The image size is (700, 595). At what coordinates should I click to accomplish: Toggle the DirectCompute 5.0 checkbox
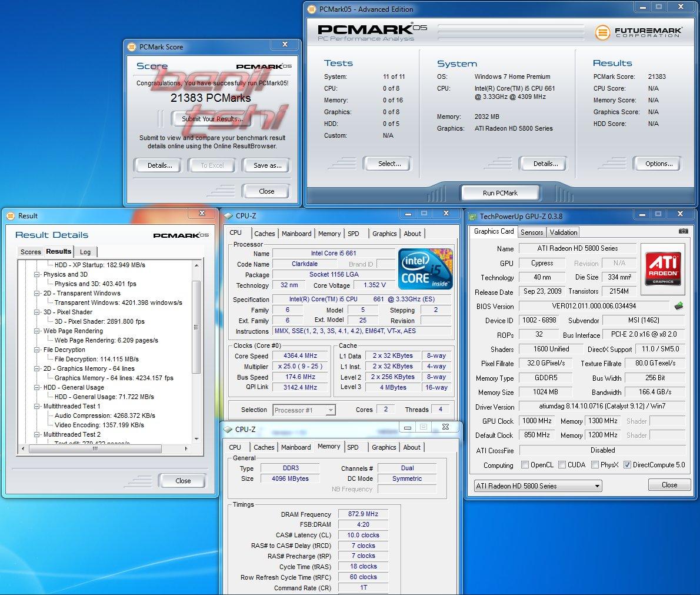(627, 464)
